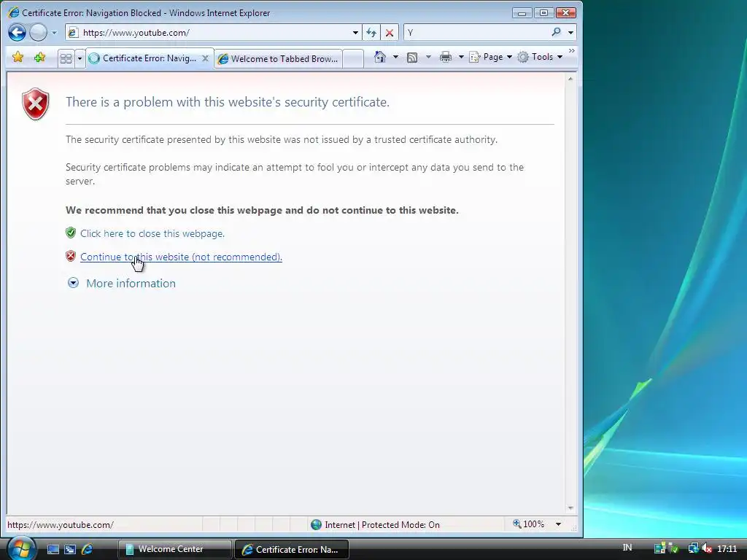Click the vertical scrollbar down arrow
This screenshot has height=560, width=747.
[x=570, y=508]
